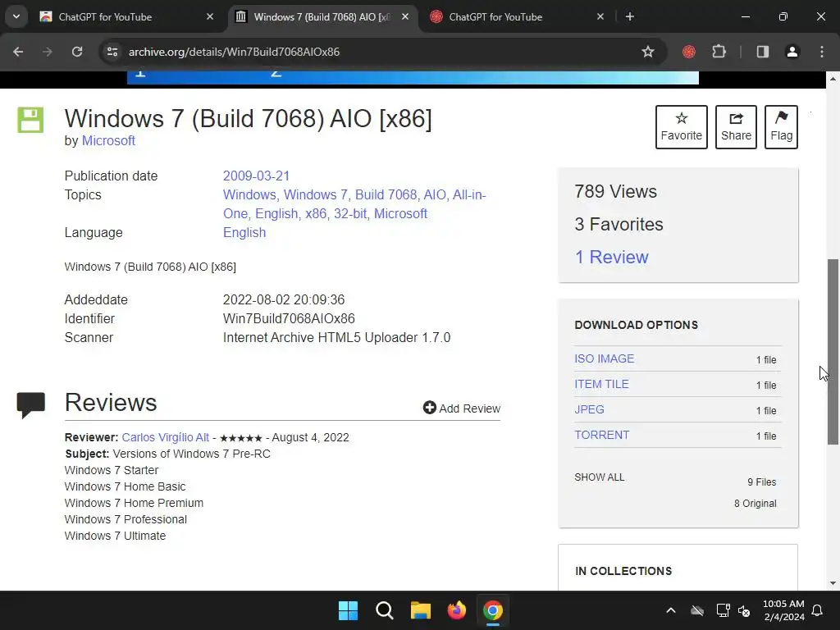Open the Windows Start menu

pyautogui.click(x=348, y=610)
